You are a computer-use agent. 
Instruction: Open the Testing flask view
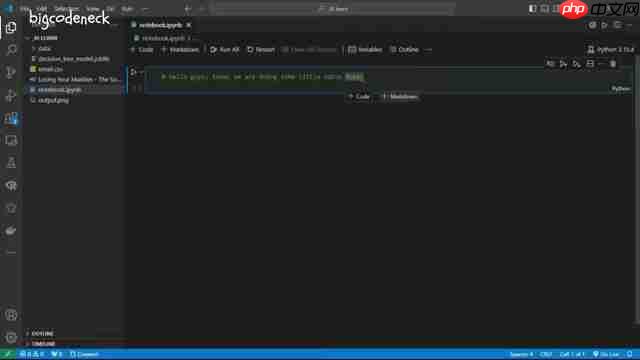point(11,163)
